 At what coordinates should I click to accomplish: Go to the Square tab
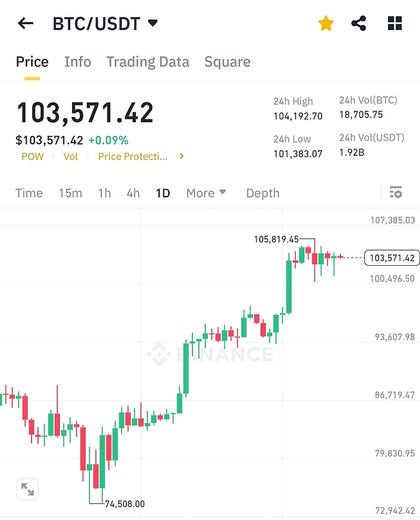[227, 62]
